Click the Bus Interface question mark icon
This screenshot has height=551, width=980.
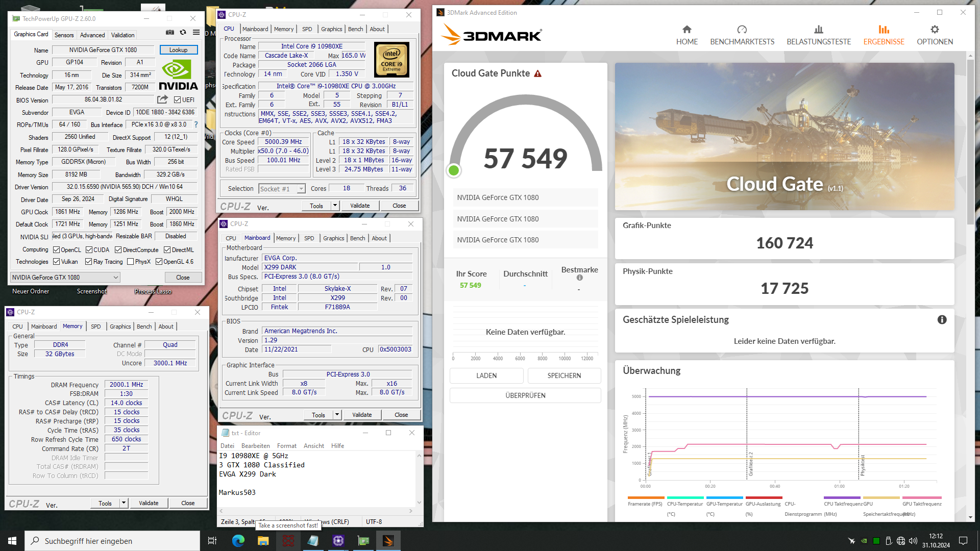pos(196,124)
